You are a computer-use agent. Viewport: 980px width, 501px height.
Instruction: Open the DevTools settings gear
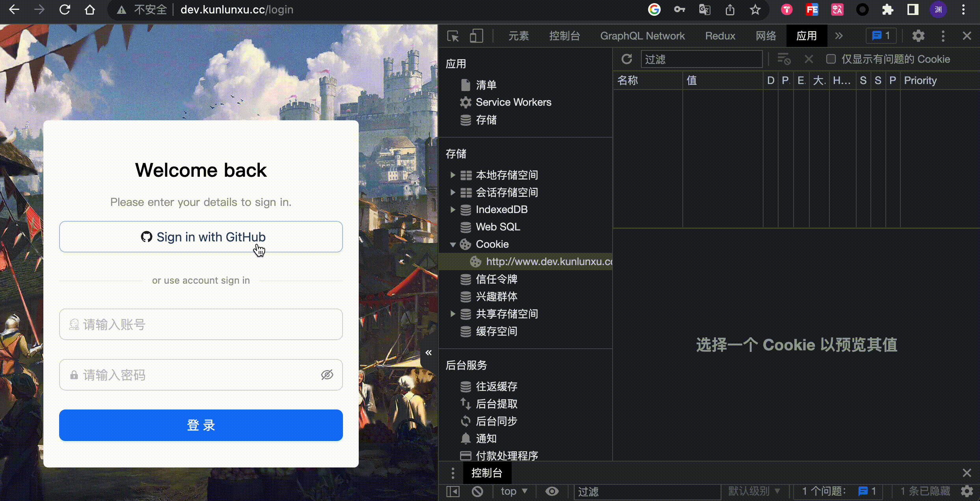919,36
